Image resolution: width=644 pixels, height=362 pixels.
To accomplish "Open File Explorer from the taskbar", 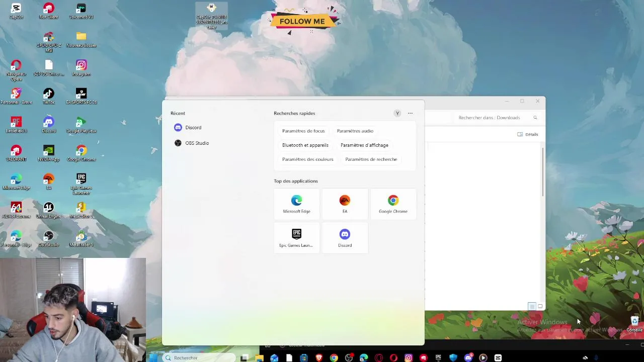I will (x=259, y=357).
